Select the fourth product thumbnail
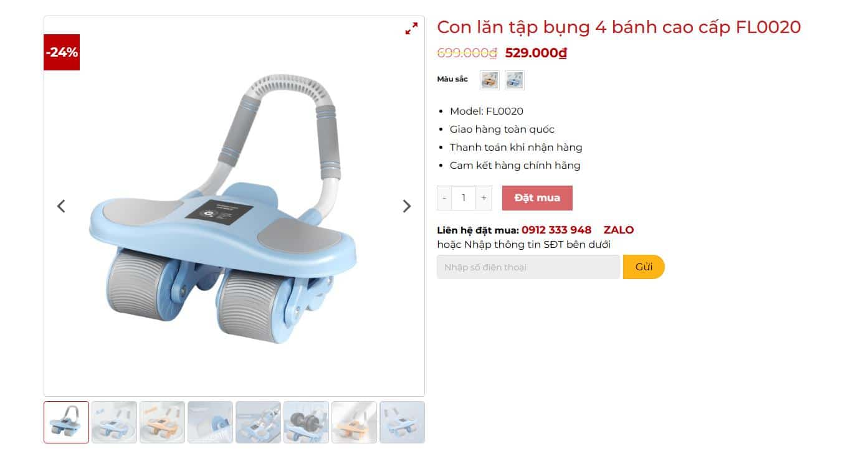The image size is (868, 459). coord(210,422)
